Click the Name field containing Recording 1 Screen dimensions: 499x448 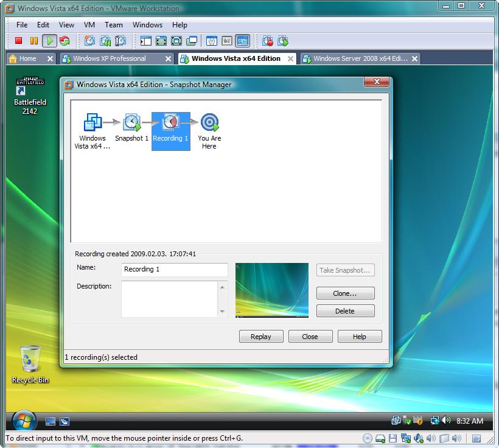(175, 270)
